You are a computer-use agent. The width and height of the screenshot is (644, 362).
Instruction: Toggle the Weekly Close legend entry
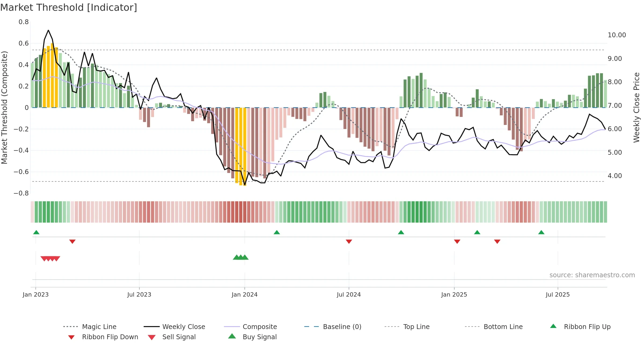[x=174, y=327]
